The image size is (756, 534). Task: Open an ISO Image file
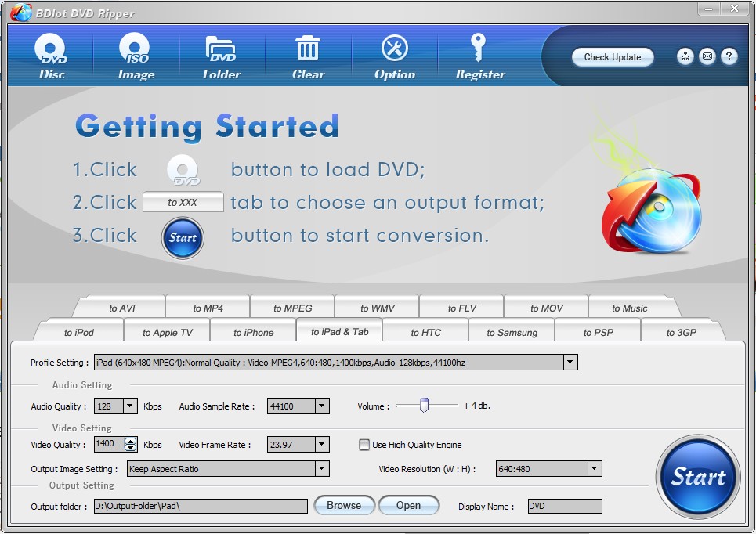coord(136,56)
